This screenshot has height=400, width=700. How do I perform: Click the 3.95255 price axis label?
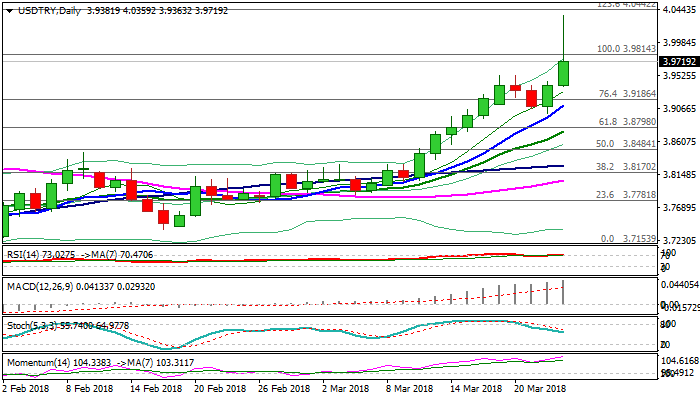[679, 75]
